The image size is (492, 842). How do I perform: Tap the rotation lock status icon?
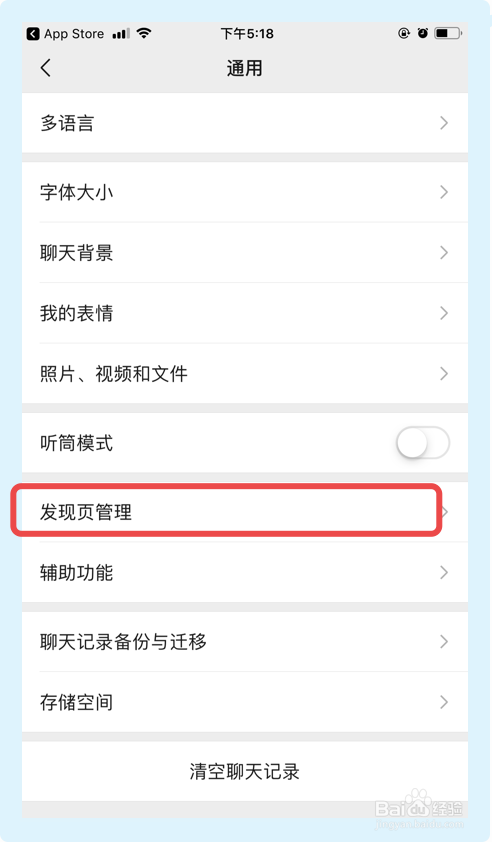coord(404,33)
